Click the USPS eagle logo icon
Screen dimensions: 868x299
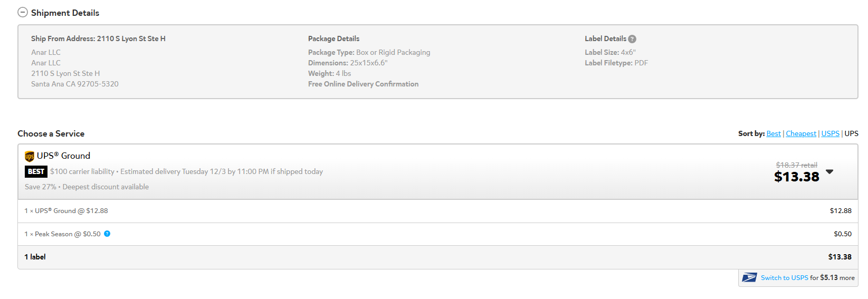tap(749, 277)
